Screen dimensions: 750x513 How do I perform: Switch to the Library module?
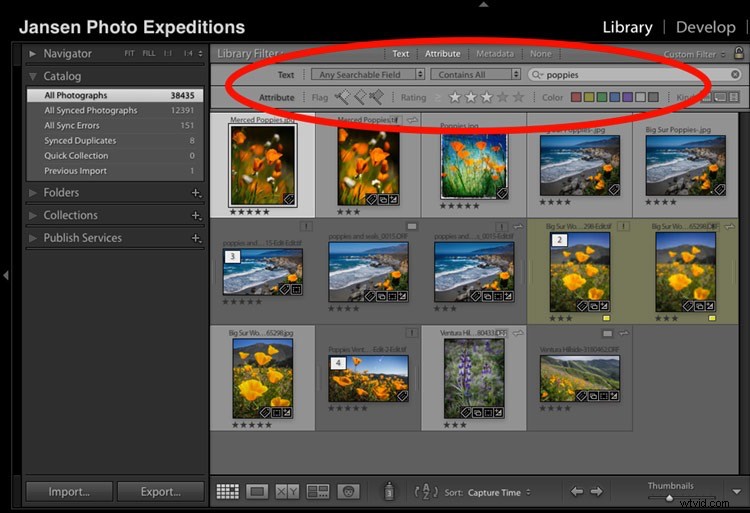click(x=627, y=27)
